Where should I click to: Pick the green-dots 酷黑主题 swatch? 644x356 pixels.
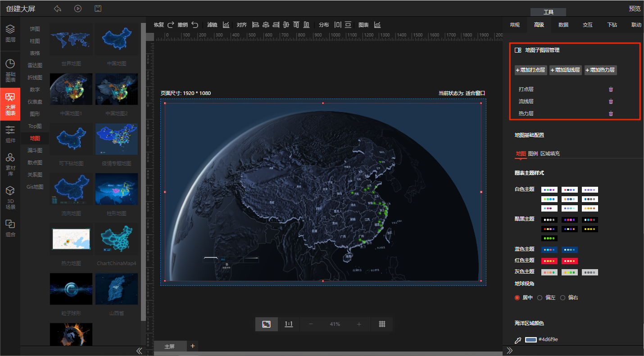pyautogui.click(x=549, y=238)
